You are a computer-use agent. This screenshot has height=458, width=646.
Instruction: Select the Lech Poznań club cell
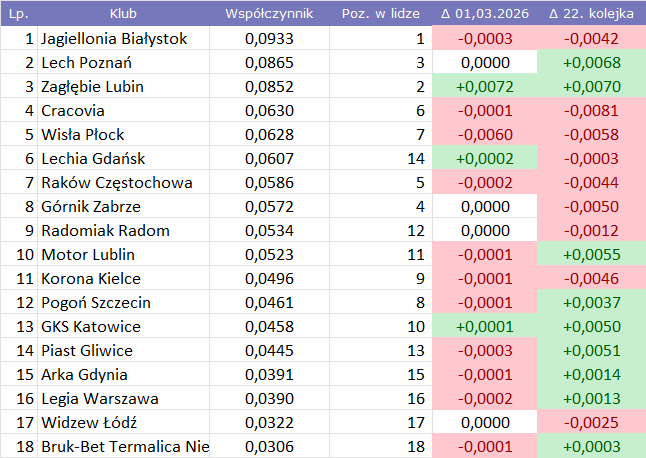point(124,63)
